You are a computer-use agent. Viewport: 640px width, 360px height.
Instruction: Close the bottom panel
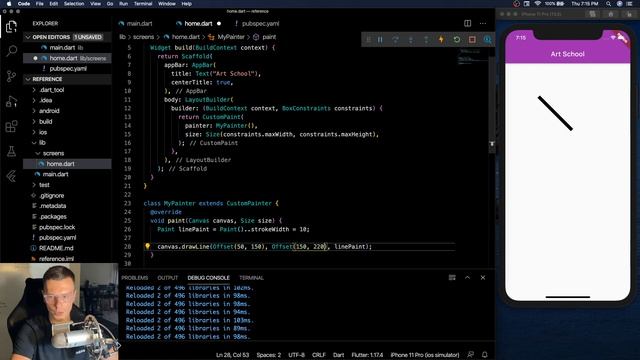[483, 278]
